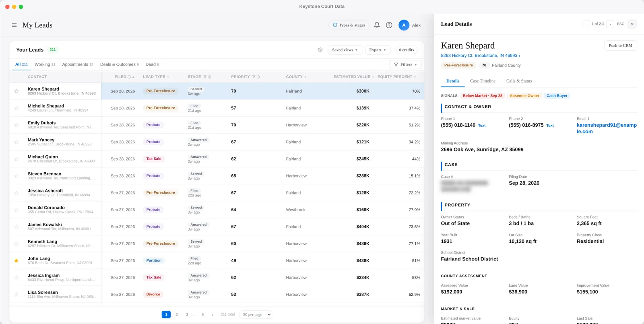
Task: Click the filter icon in Stage column header
Action: 205,77
